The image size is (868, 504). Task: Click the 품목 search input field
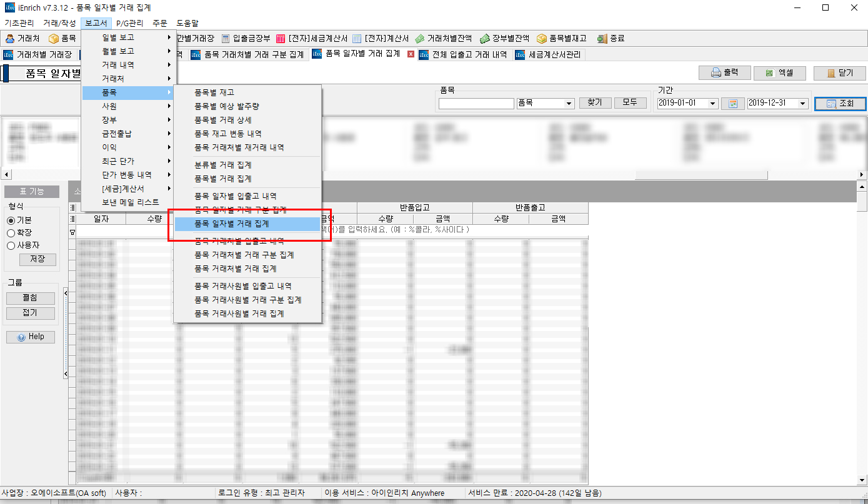pos(476,104)
